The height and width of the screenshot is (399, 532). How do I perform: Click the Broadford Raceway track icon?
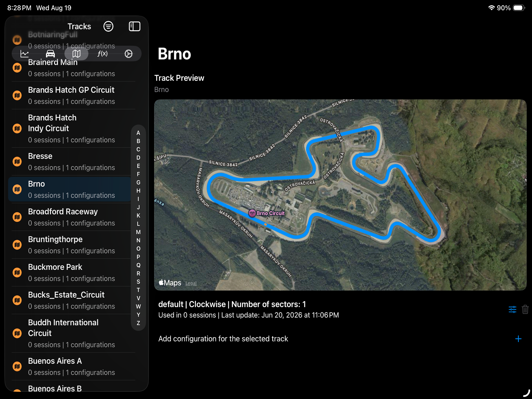17,217
